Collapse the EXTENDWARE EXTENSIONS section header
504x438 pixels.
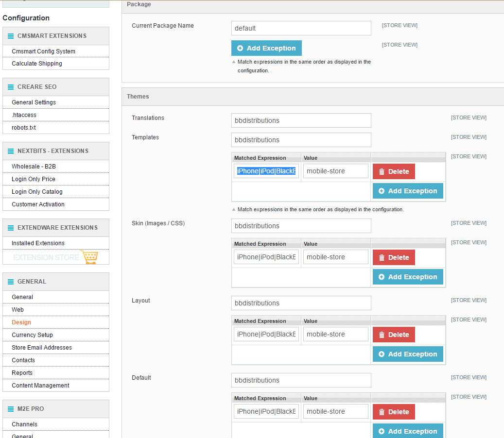[x=56, y=228]
